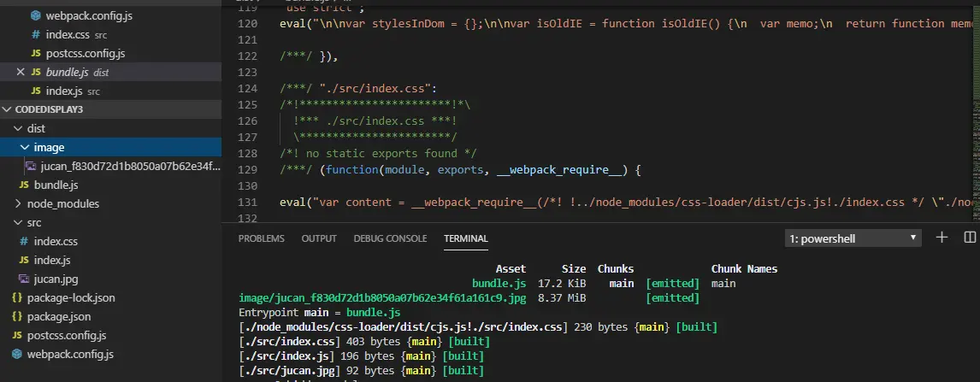Click 'Chunk Names' header in terminal output
The width and height of the screenshot is (980, 382).
pyautogui.click(x=744, y=269)
